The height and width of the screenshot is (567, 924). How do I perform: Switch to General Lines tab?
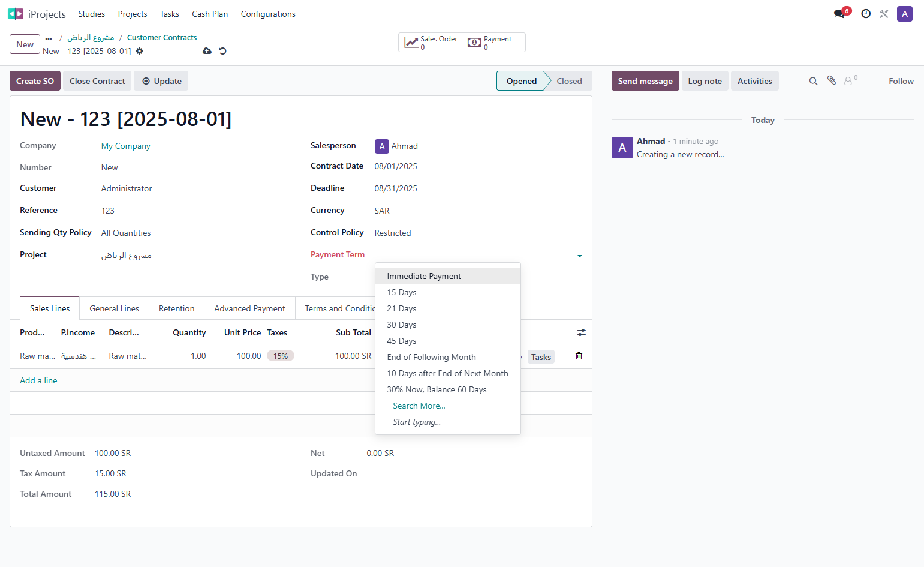[114, 308]
